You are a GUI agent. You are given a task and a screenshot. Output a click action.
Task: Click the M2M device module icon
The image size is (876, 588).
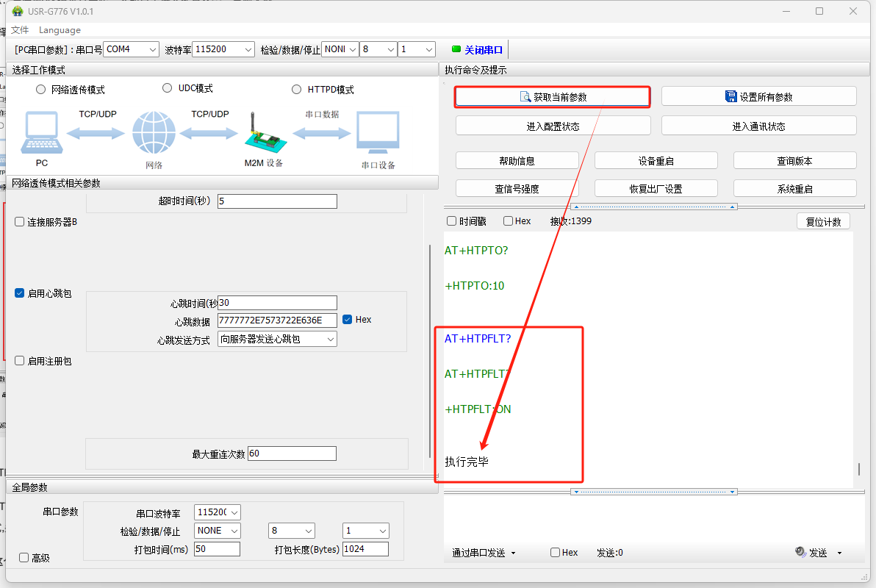pyautogui.click(x=263, y=134)
